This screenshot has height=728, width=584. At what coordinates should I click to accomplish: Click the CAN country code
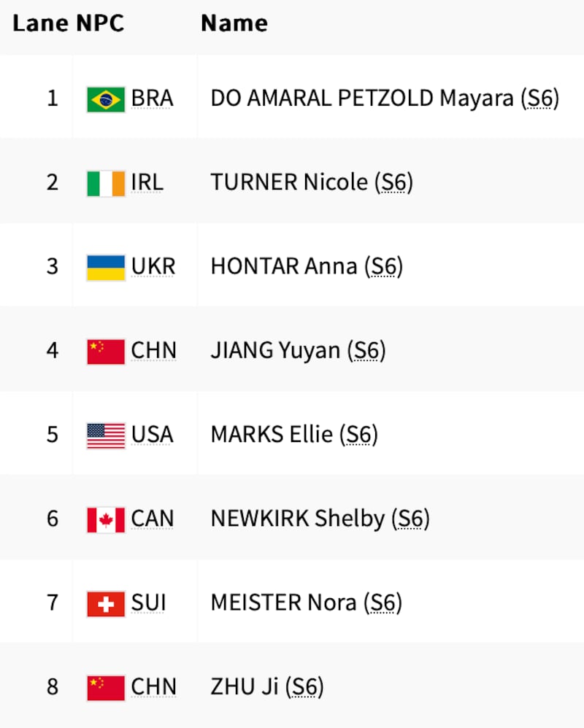(153, 519)
